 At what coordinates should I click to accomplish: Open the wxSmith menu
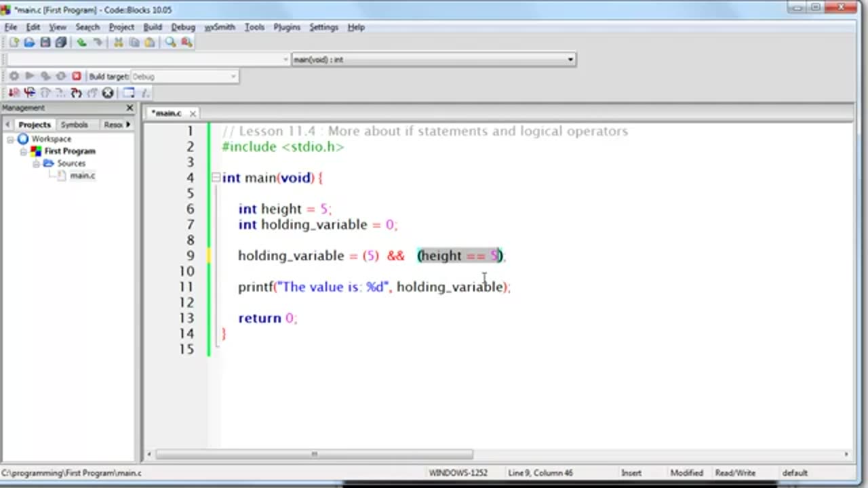pyautogui.click(x=220, y=27)
